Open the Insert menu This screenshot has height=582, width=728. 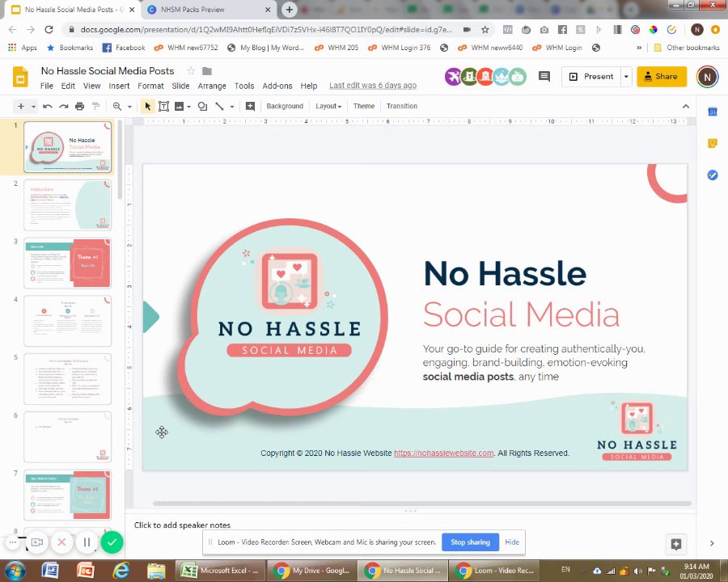tap(119, 86)
